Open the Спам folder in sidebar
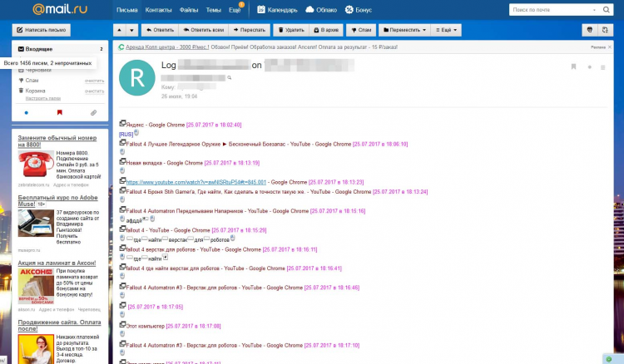Image resolution: width=624 pixels, height=364 pixels. click(32, 81)
